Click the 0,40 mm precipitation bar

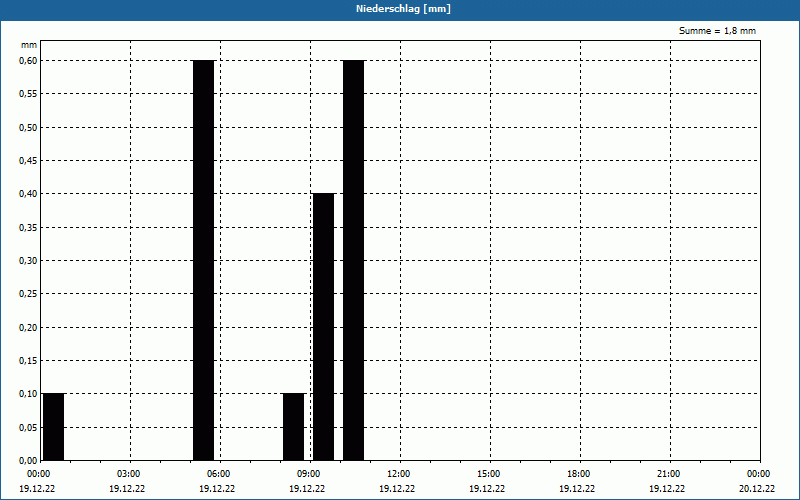click(323, 327)
